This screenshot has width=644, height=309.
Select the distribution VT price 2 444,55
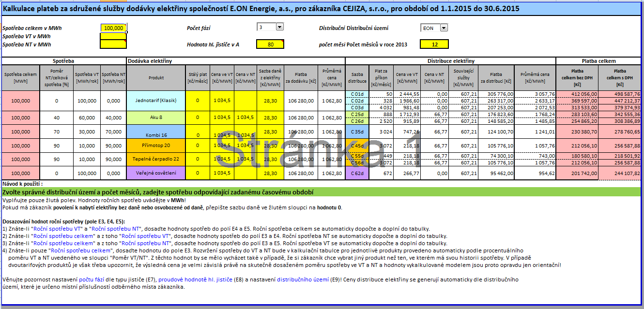tap(407, 94)
